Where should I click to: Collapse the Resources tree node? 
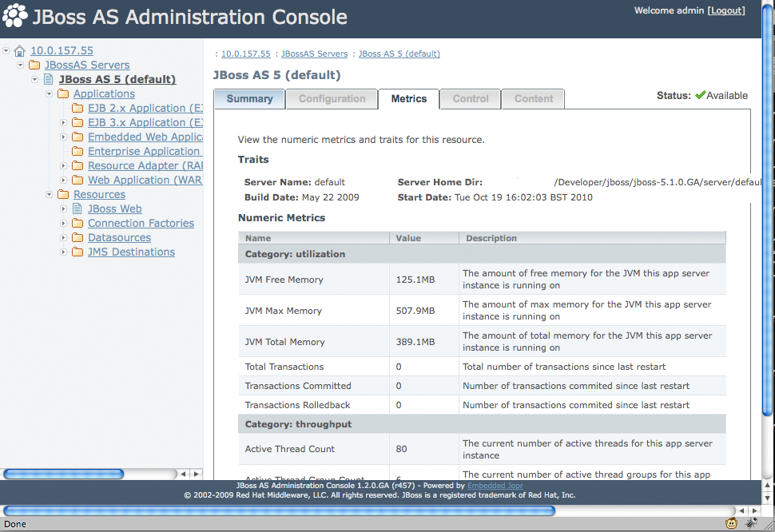coord(49,194)
